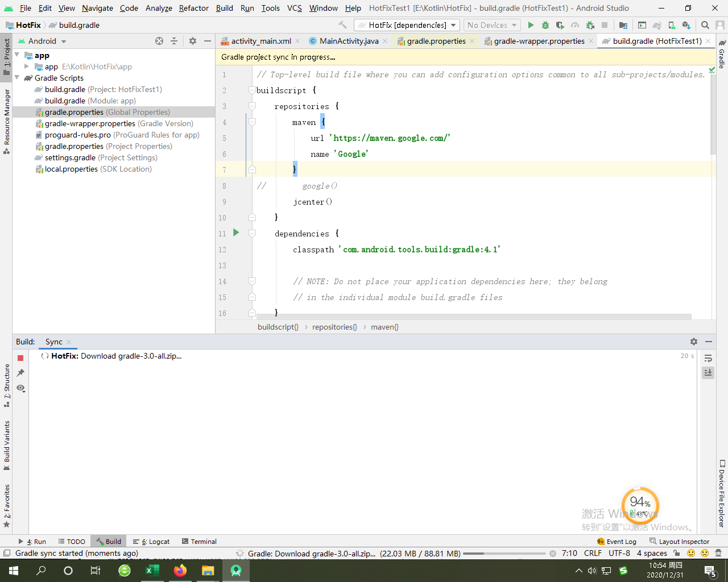Image resolution: width=728 pixels, height=582 pixels.
Task: Fold the buildscript block on line 2
Action: 252,90
